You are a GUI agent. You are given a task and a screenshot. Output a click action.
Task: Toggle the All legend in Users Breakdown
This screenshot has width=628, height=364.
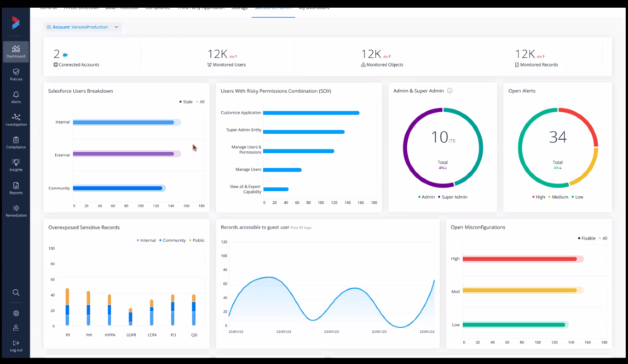(x=200, y=102)
